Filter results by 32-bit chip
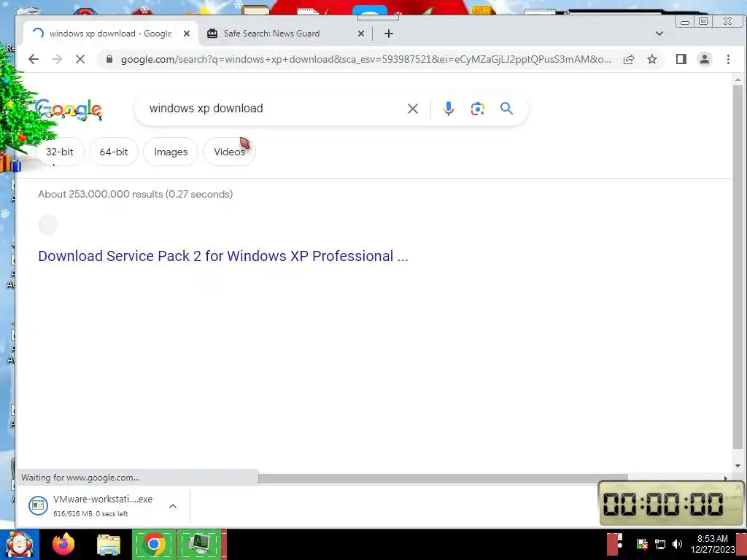 [x=60, y=152]
